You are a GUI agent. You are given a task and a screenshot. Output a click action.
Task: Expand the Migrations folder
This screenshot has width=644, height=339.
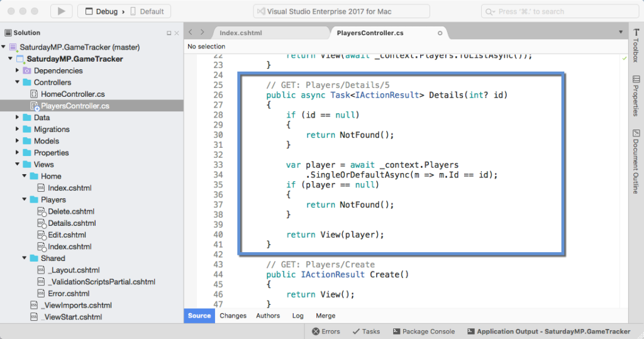[18, 130]
